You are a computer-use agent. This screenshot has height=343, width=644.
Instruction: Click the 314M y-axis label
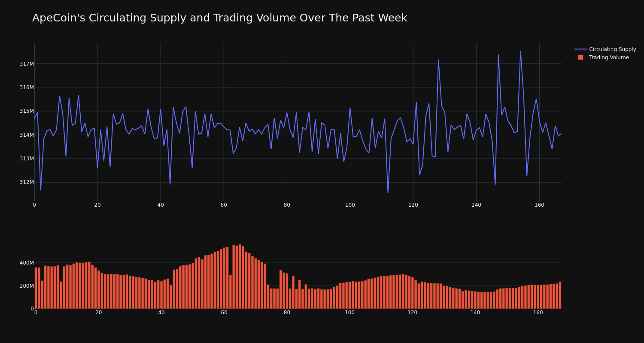(27, 135)
